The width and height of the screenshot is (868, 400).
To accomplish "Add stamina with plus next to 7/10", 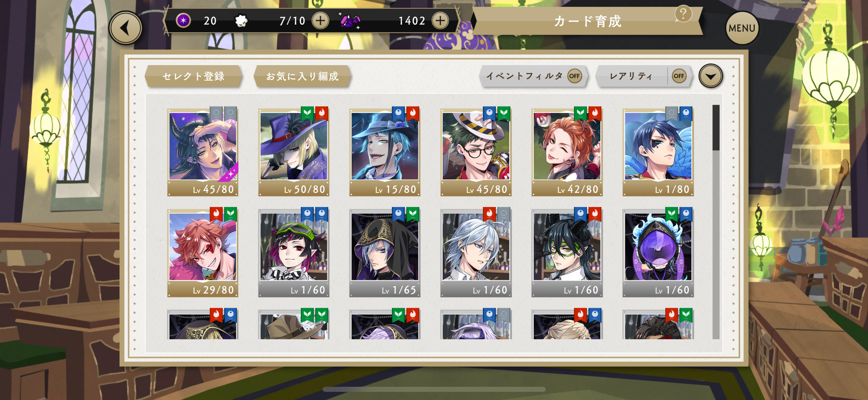I will point(320,21).
